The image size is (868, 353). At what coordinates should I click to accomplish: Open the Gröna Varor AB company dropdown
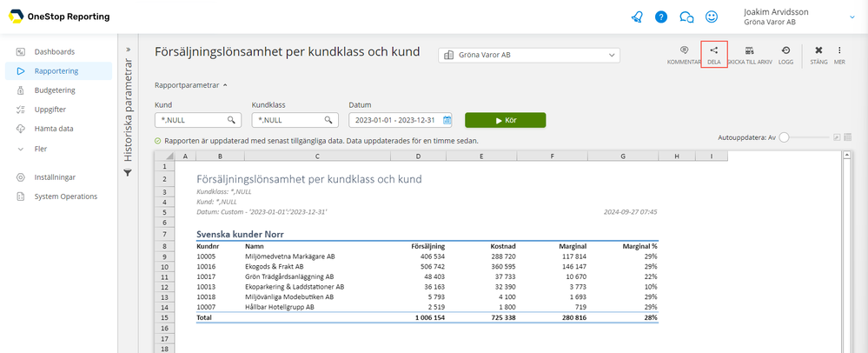[529, 55]
